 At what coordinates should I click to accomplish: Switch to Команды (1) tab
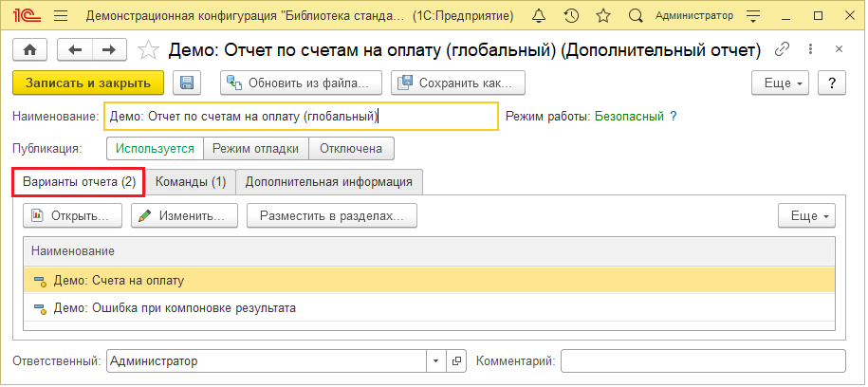point(191,182)
